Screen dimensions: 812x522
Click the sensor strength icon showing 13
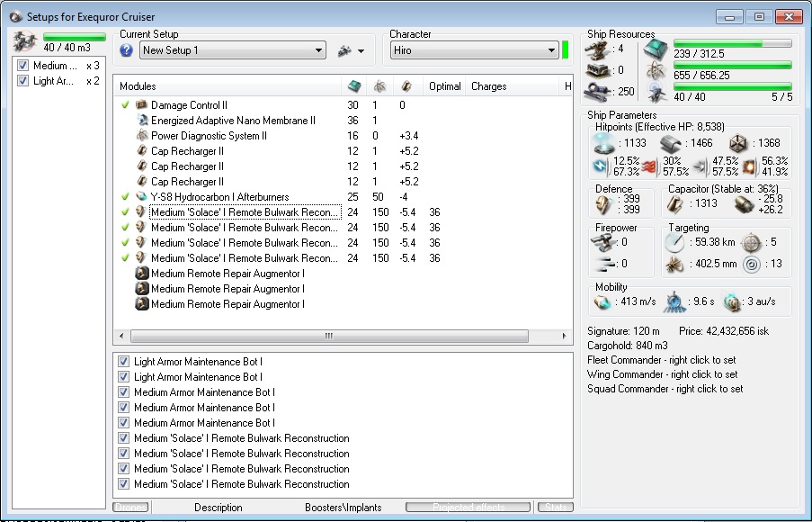click(x=752, y=265)
